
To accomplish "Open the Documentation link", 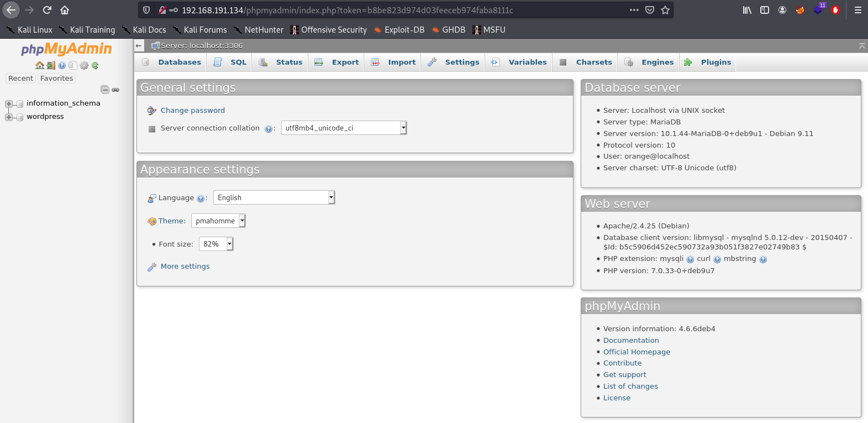I will [x=631, y=341].
